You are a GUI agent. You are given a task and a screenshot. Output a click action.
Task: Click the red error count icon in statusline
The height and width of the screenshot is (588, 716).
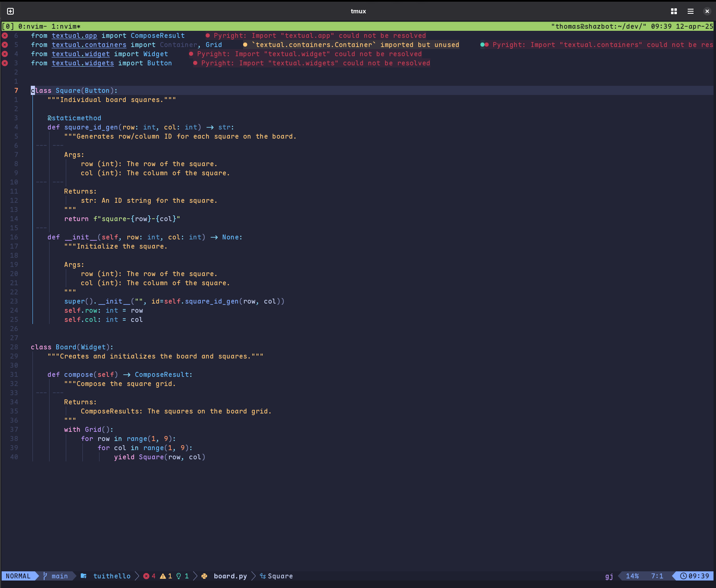[146, 576]
